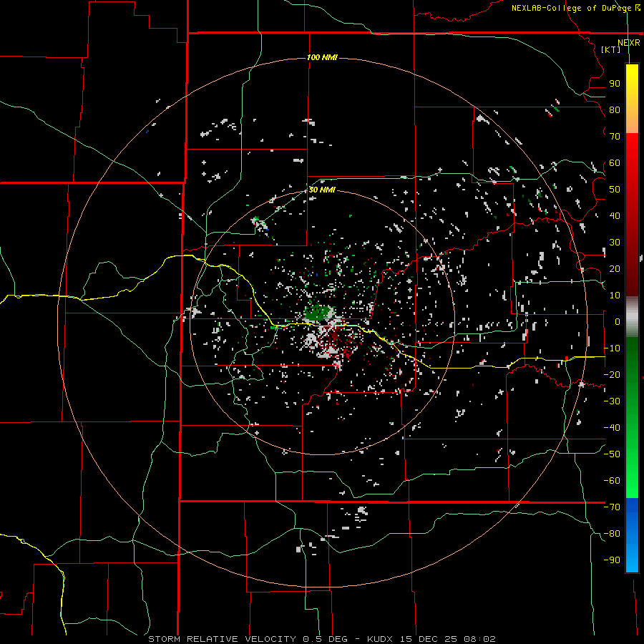Click the NEXR label above color scale

point(629,42)
